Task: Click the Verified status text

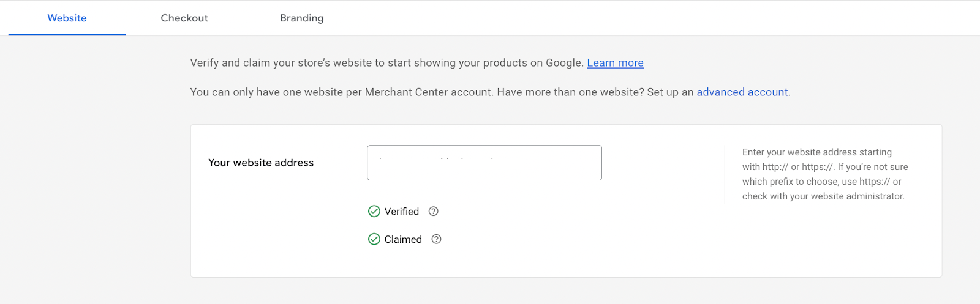Action: 402,212
